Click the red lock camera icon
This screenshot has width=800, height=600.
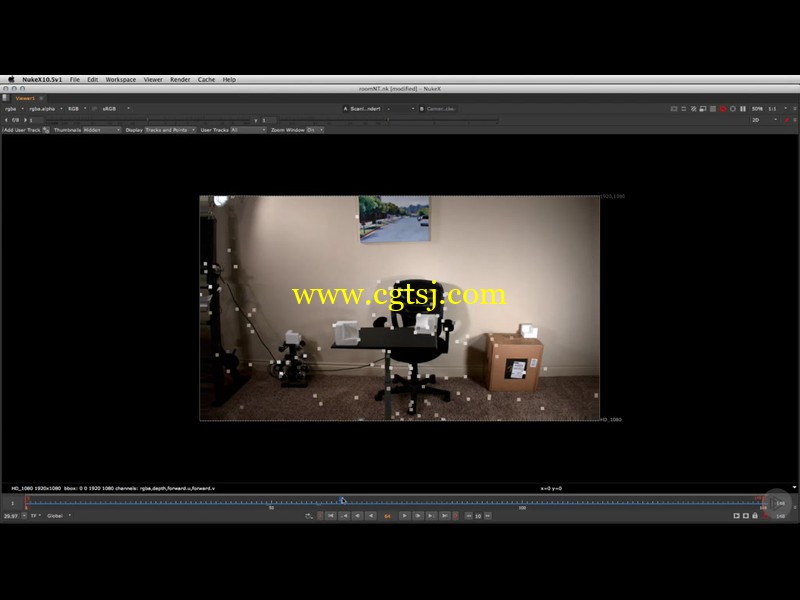click(x=786, y=120)
